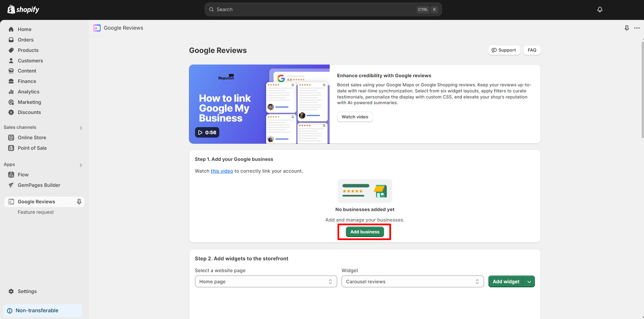The width and height of the screenshot is (644, 319).
Task: Open the notifications bell
Action: pyautogui.click(x=600, y=9)
